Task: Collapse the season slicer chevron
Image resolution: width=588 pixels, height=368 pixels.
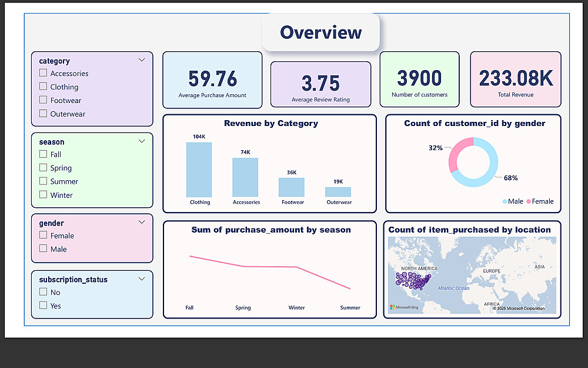Action: [x=142, y=141]
